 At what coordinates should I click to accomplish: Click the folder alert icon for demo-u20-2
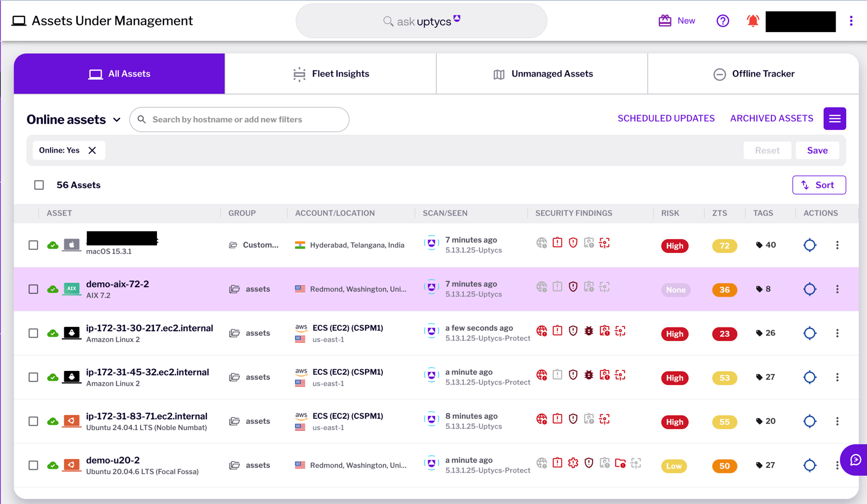point(620,462)
